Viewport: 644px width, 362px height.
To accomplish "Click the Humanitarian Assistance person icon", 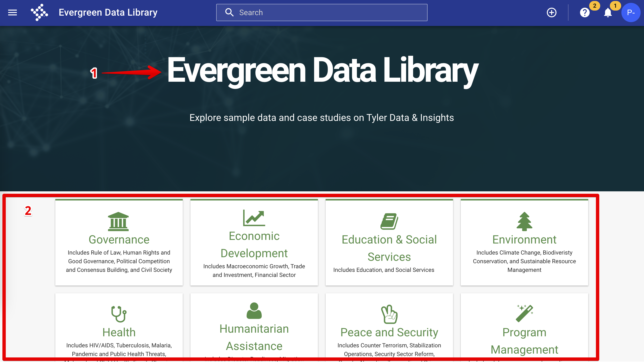I will click(254, 311).
